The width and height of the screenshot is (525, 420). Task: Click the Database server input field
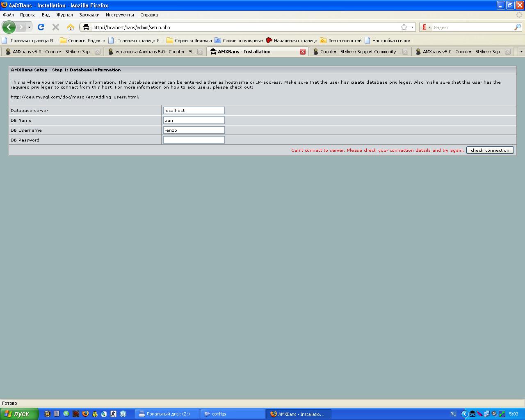(194, 110)
